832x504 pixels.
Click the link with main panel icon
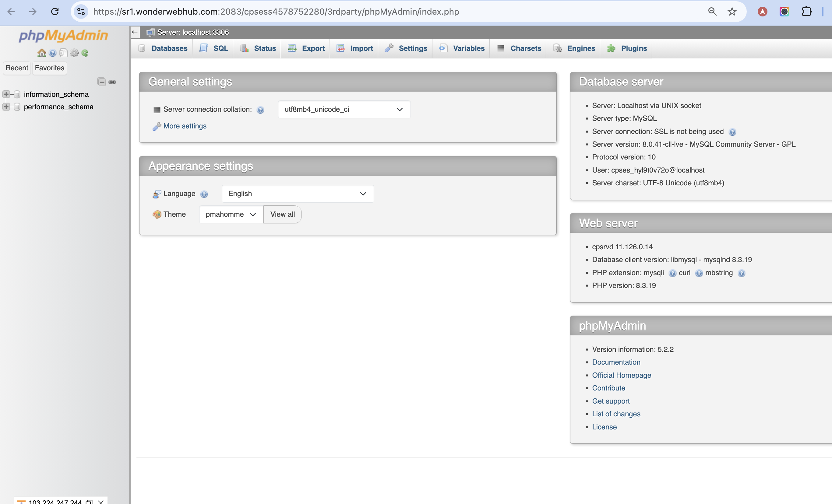click(x=112, y=82)
